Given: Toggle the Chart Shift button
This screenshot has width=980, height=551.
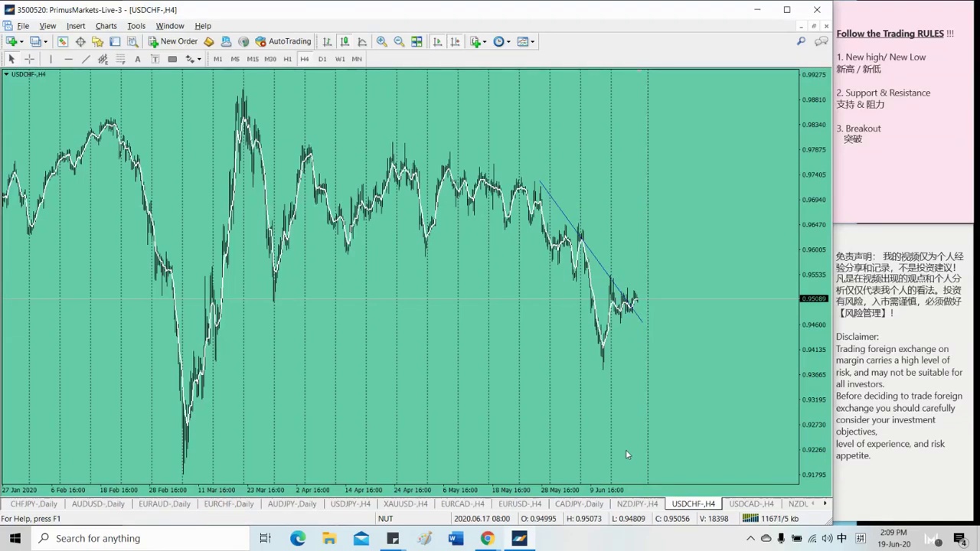Looking at the screenshot, I should (x=455, y=41).
